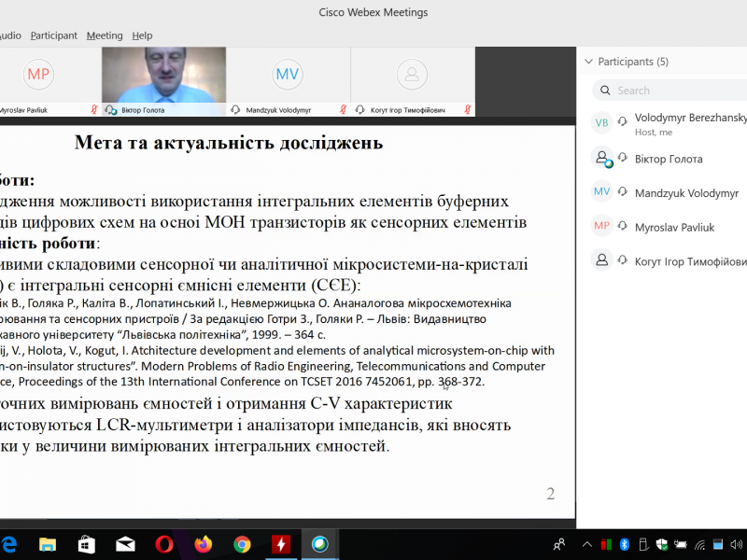Open the Meeting menu
Image resolution: width=747 pixels, height=560 pixels.
coord(105,35)
